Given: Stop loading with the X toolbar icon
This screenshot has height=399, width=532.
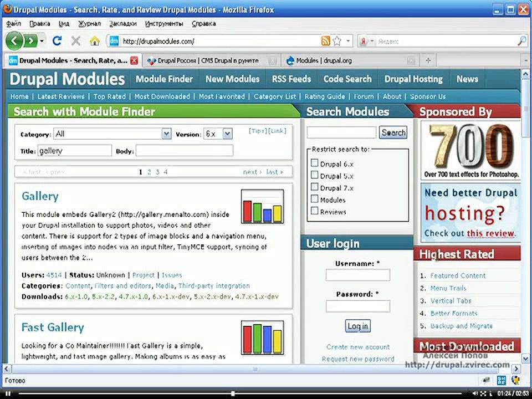Looking at the screenshot, I should pyautogui.click(x=76, y=41).
